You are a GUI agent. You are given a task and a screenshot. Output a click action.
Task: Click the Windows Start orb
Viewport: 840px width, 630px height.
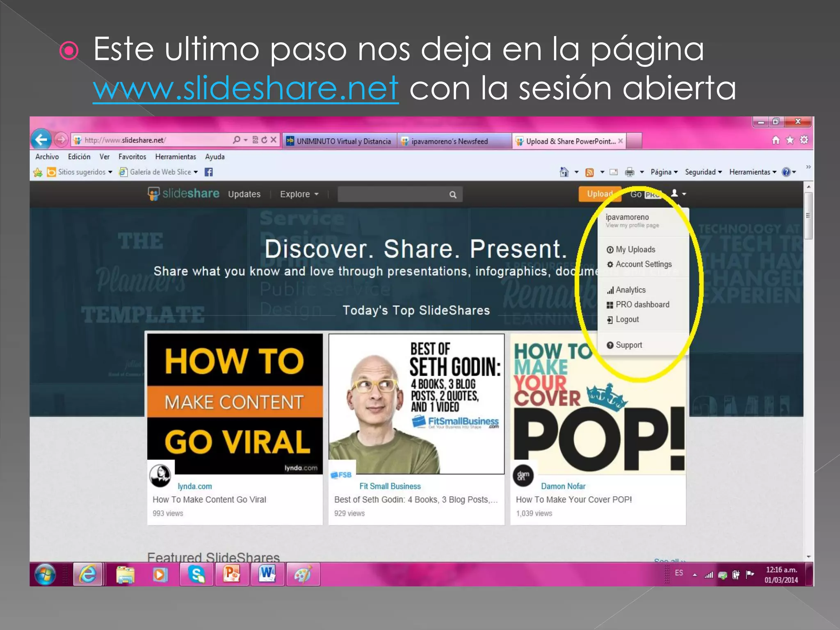click(x=45, y=574)
